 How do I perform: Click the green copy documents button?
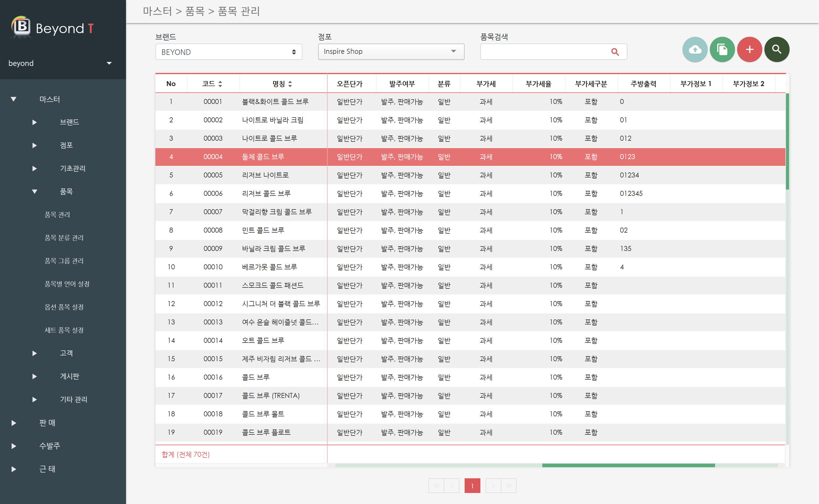click(722, 50)
